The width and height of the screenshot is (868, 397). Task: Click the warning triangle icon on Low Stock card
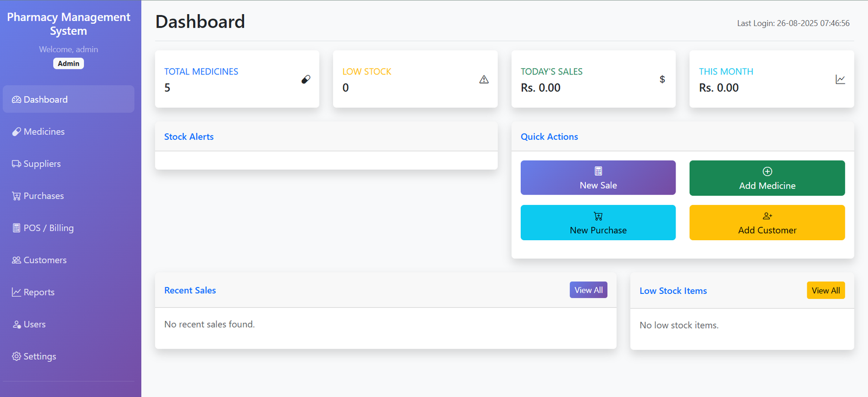coord(484,80)
